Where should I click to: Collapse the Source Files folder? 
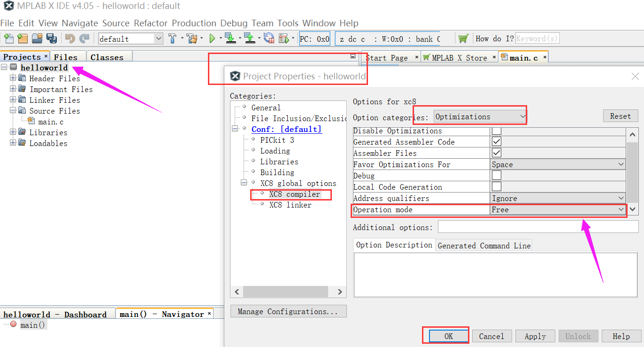pyautogui.click(x=13, y=110)
